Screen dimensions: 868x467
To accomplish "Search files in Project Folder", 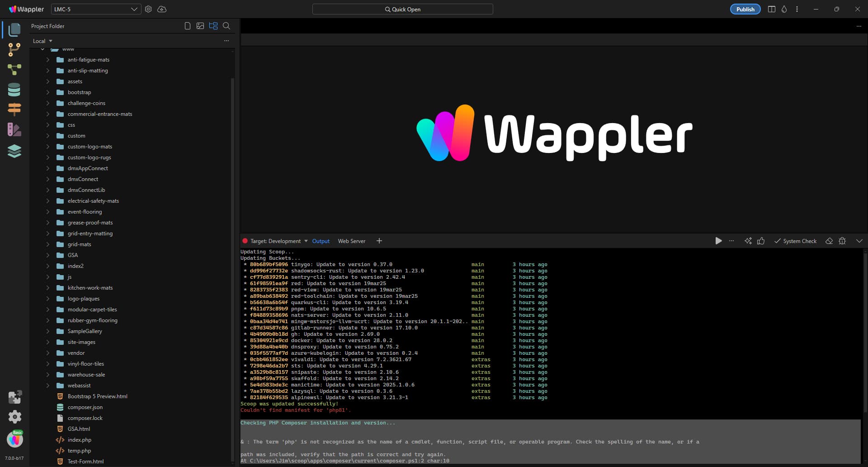I will click(x=226, y=26).
